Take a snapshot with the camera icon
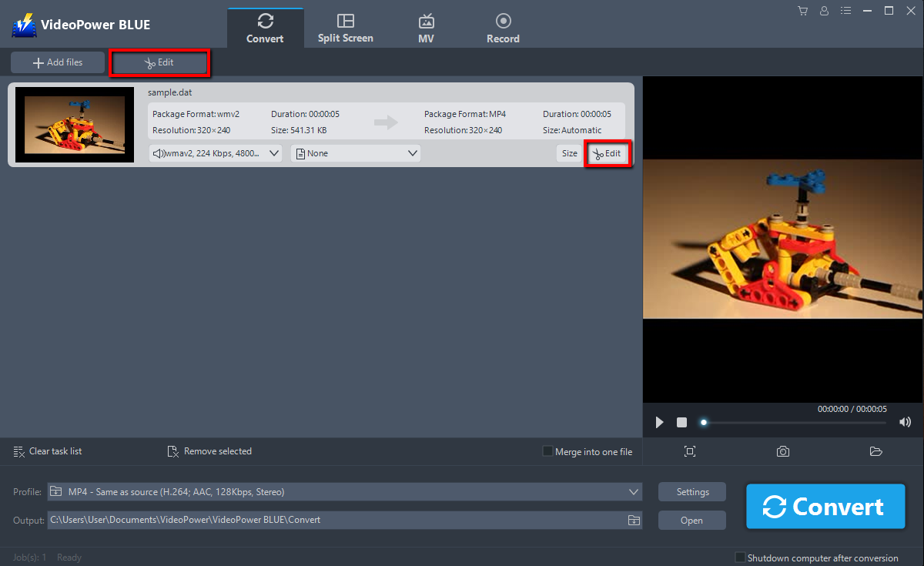924x566 pixels. click(x=783, y=451)
